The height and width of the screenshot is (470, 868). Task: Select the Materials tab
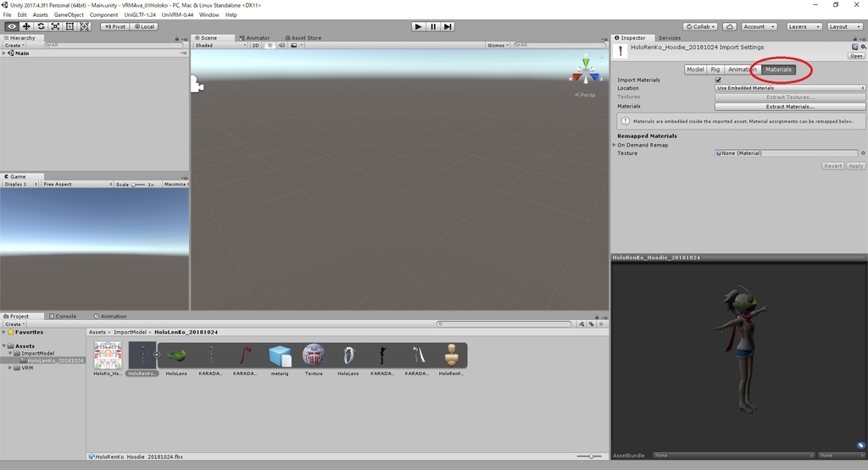(778, 69)
